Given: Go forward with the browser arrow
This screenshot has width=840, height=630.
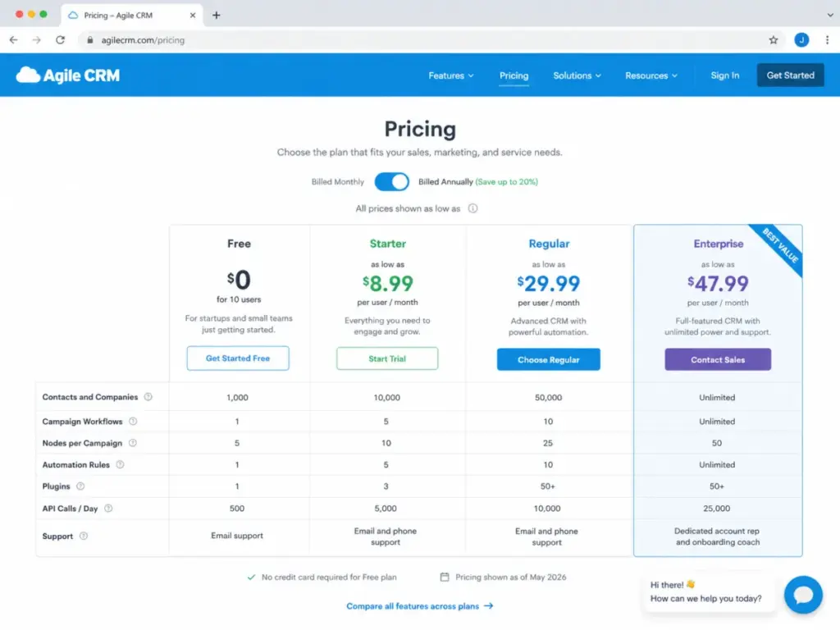Looking at the screenshot, I should [36, 40].
